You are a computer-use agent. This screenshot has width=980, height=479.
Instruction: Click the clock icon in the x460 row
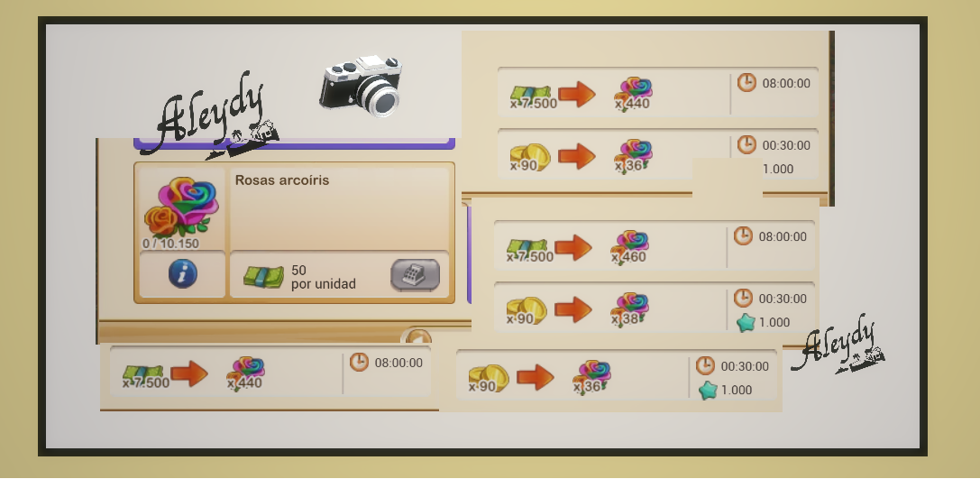click(743, 235)
